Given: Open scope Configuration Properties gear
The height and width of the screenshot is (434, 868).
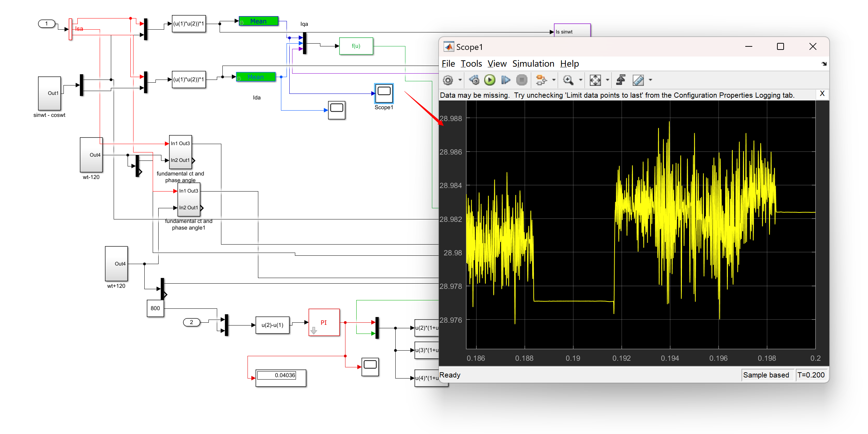Looking at the screenshot, I should [x=448, y=80].
